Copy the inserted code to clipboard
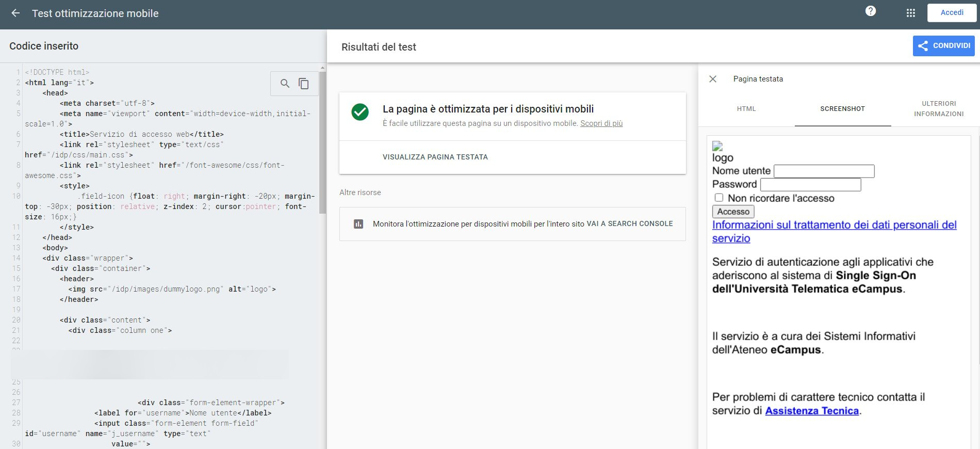The width and height of the screenshot is (980, 449). 304,83
